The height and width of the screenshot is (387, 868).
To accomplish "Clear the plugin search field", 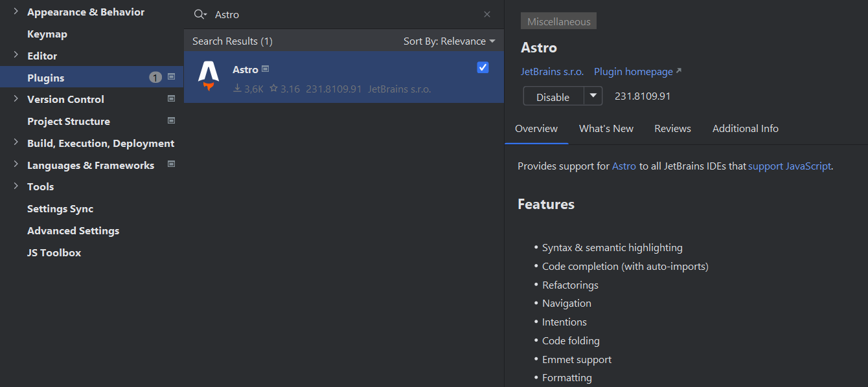I will 487,14.
